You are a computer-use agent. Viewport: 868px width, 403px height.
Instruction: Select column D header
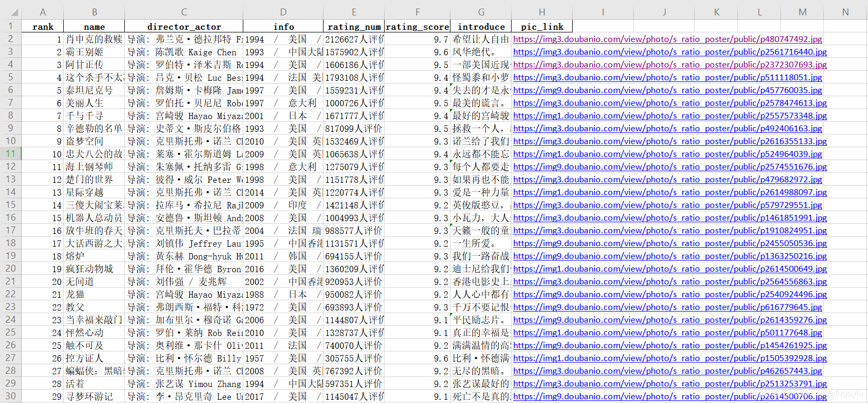(x=283, y=12)
